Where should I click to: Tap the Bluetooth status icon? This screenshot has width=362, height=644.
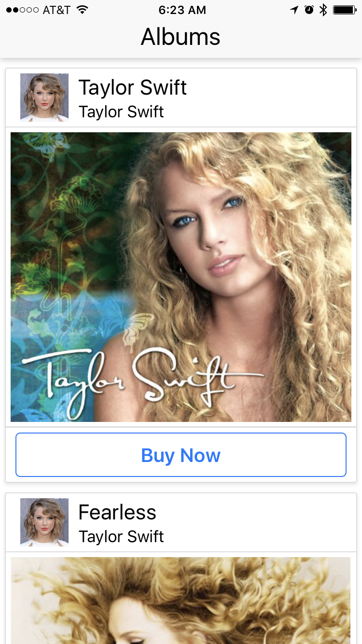click(323, 10)
